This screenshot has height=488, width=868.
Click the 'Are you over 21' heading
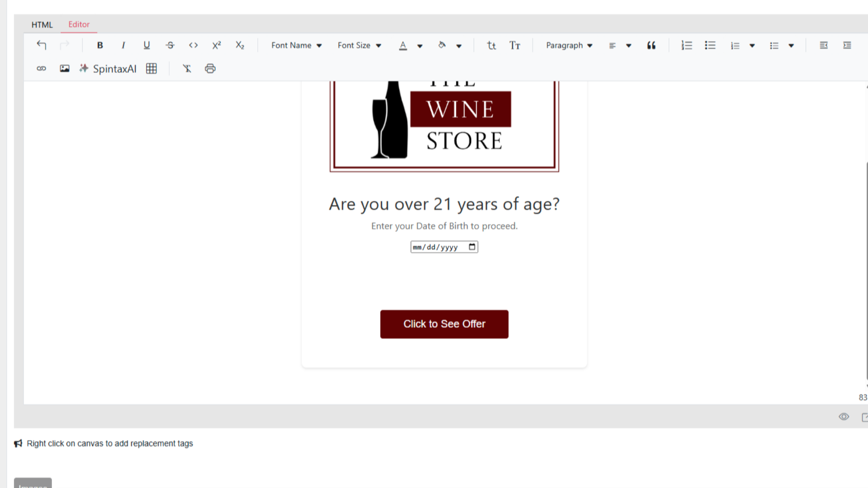click(444, 204)
